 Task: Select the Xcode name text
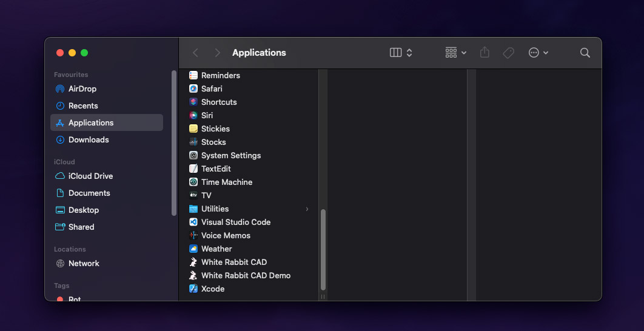pyautogui.click(x=213, y=289)
